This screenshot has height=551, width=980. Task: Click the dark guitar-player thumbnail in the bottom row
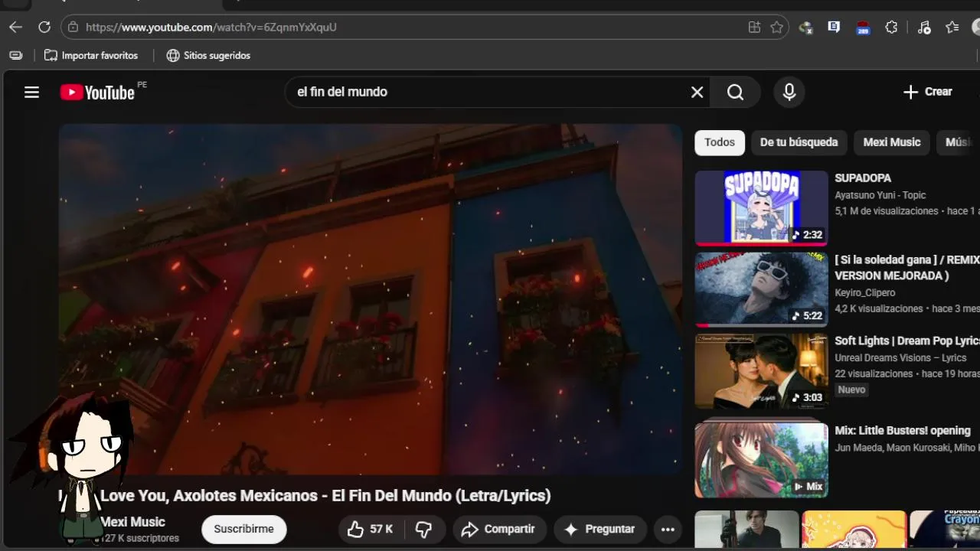pos(746,530)
